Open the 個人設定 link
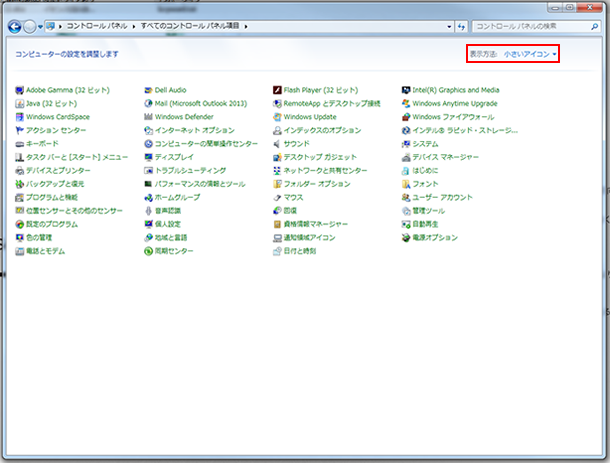The height and width of the screenshot is (463, 610). [x=168, y=224]
